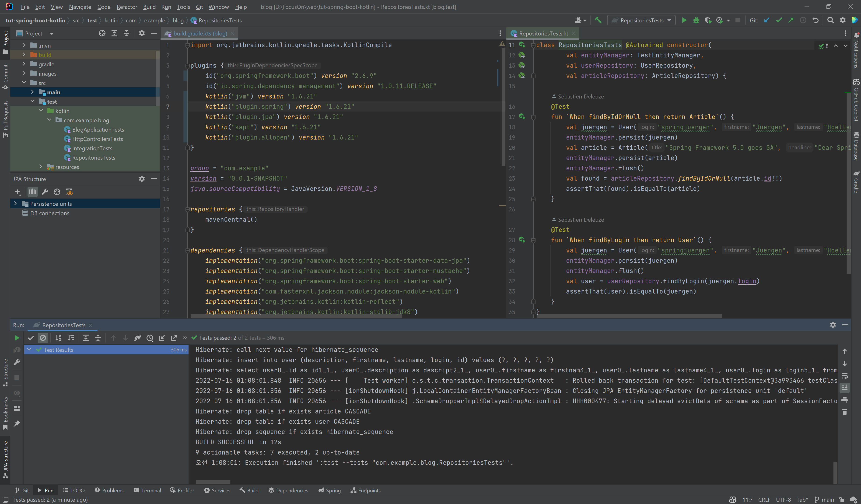Start debugging with the bug icon

(x=696, y=21)
